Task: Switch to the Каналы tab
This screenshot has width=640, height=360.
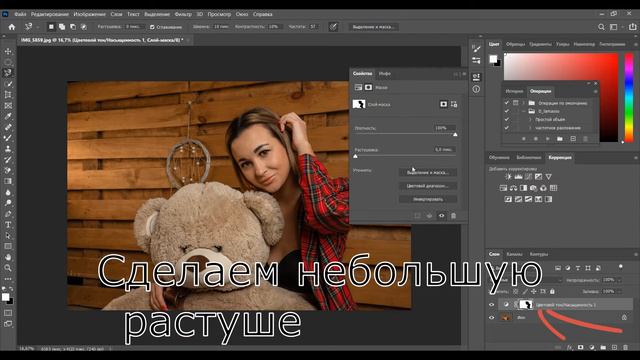Action: click(514, 254)
